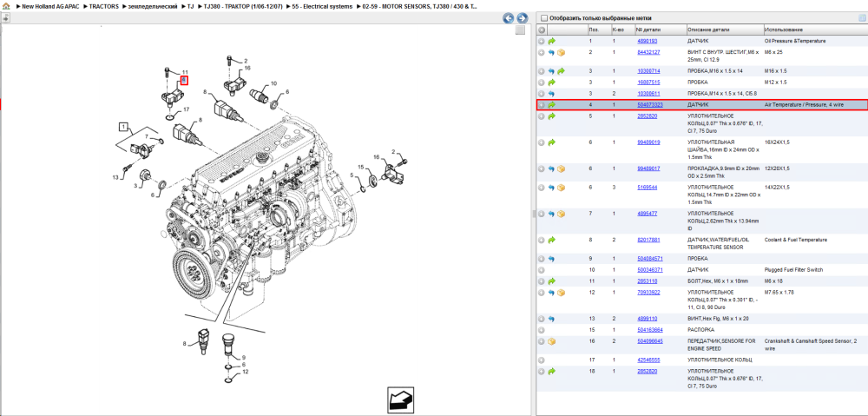Expand row 504096645 with plus icon

[x=542, y=342]
